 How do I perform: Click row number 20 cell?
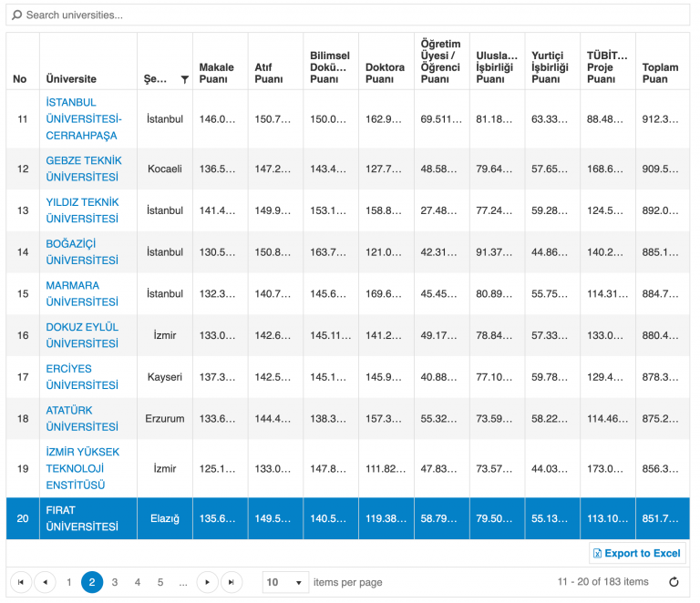pyautogui.click(x=23, y=518)
